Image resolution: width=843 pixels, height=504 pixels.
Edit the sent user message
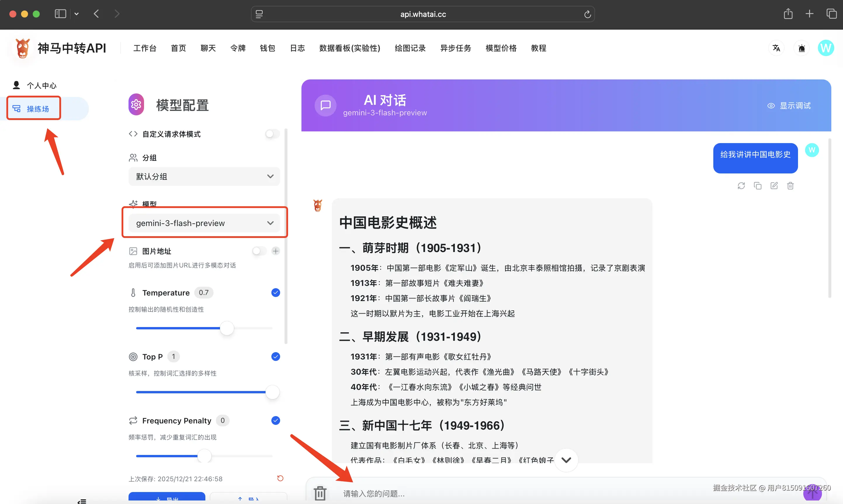pyautogui.click(x=774, y=185)
